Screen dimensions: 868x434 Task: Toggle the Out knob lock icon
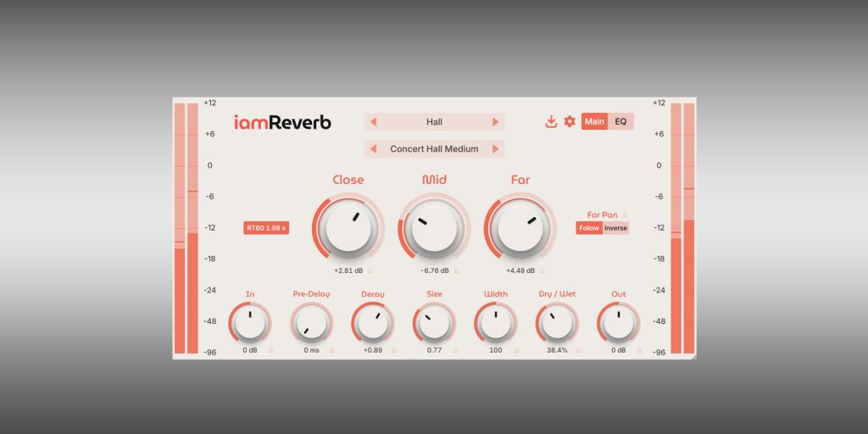(639, 350)
